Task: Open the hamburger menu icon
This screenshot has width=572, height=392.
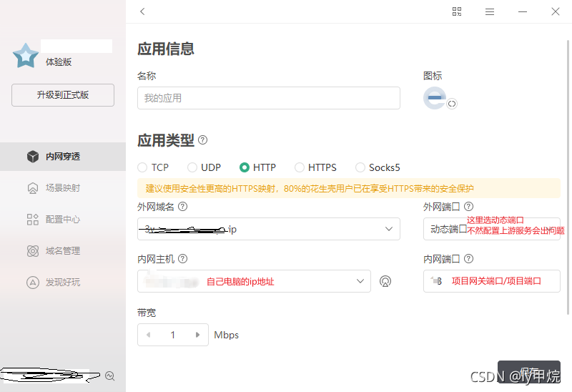Action: click(490, 12)
